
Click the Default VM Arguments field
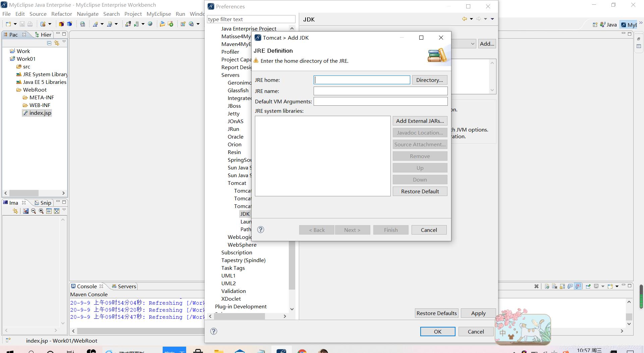[x=380, y=101]
